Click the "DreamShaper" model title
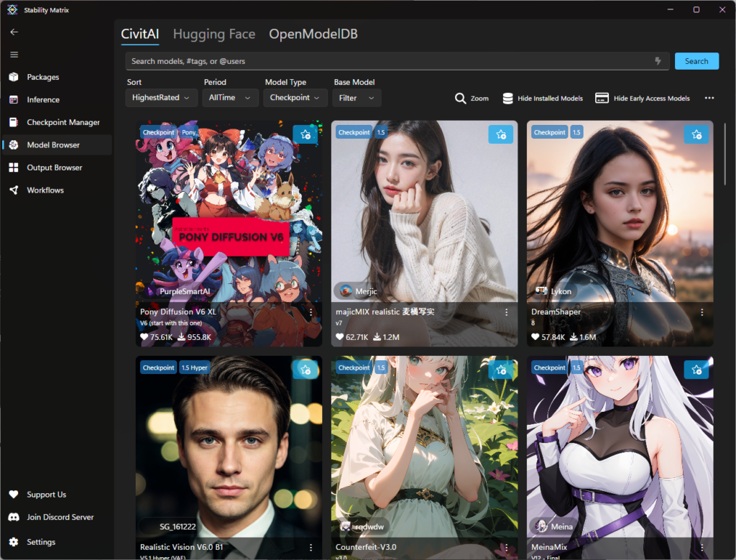This screenshot has height=560, width=736. [x=556, y=312]
